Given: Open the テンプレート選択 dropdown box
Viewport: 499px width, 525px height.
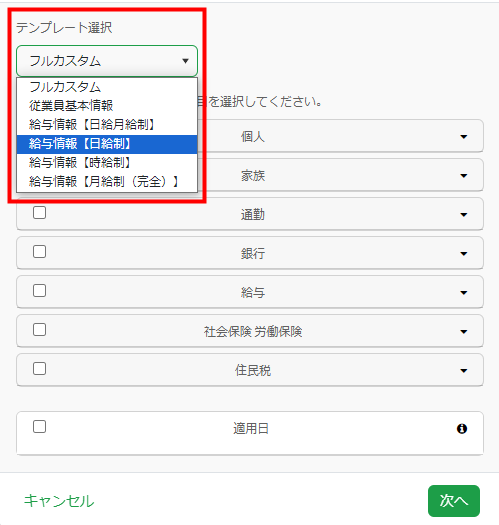Looking at the screenshot, I should pyautogui.click(x=107, y=61).
